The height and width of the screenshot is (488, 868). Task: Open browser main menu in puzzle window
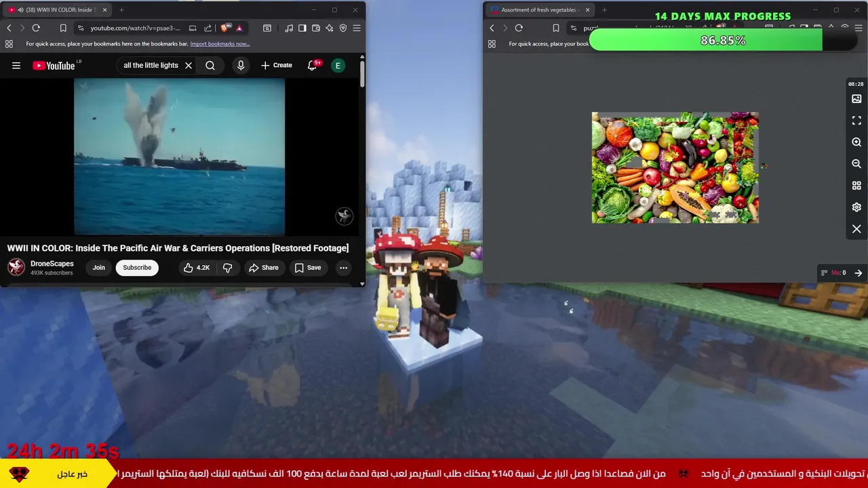[x=857, y=28]
